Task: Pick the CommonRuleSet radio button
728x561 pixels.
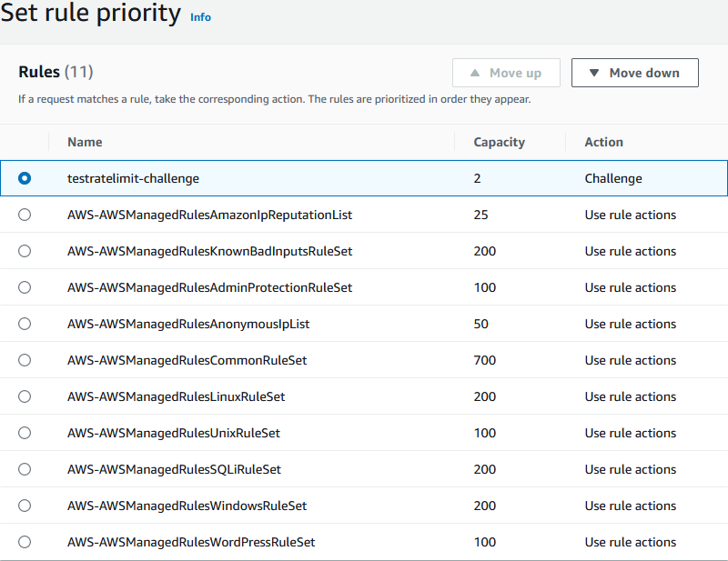Action: (25, 360)
